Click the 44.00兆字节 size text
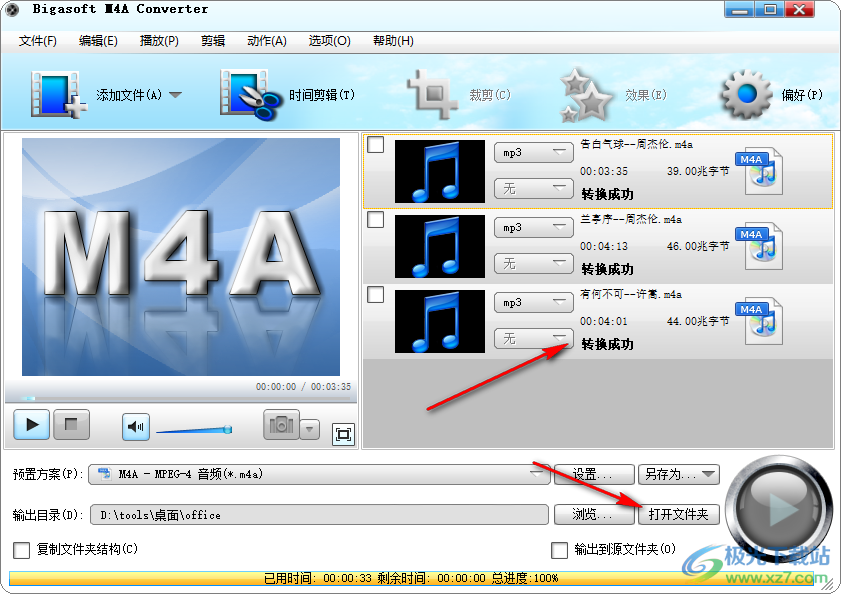 [x=698, y=321]
